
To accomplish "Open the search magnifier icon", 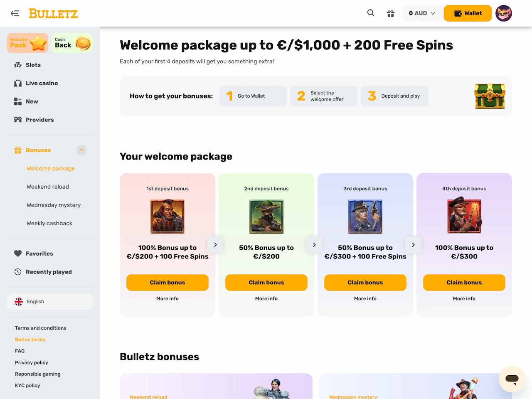I will click(x=371, y=13).
